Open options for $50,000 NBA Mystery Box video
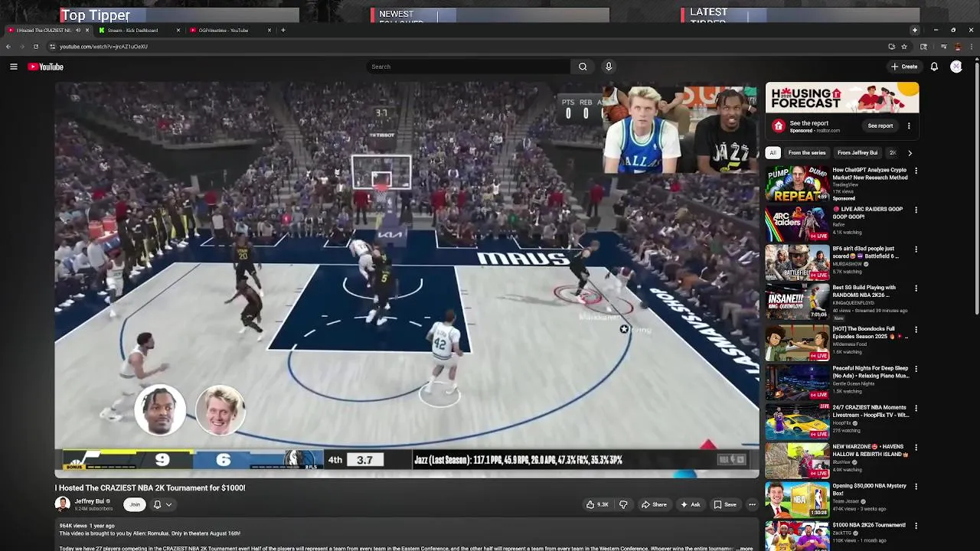980x551 pixels. point(916,487)
